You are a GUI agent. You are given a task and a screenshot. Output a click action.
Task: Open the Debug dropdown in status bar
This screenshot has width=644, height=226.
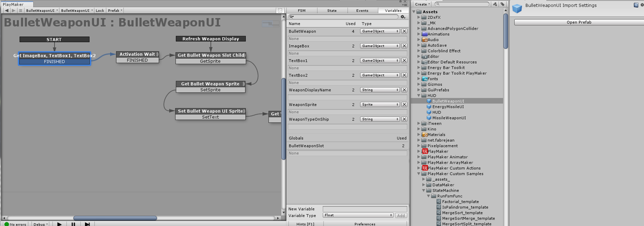click(40, 224)
